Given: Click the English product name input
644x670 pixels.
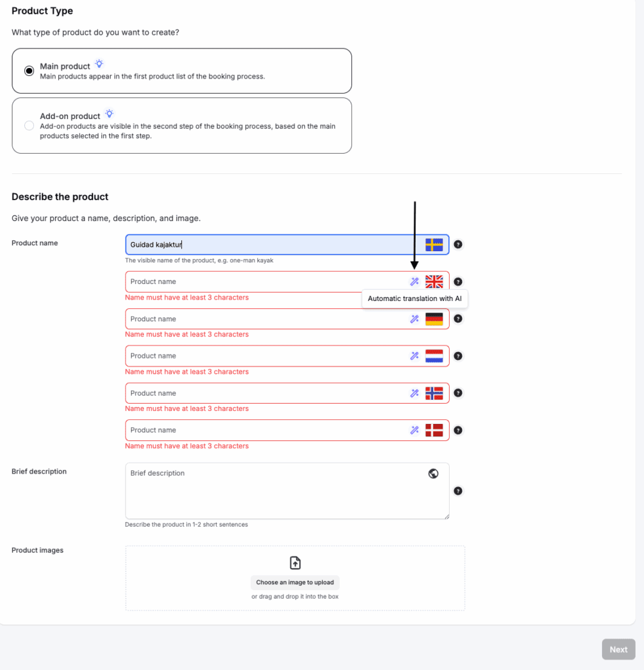Looking at the screenshot, I should (265, 282).
